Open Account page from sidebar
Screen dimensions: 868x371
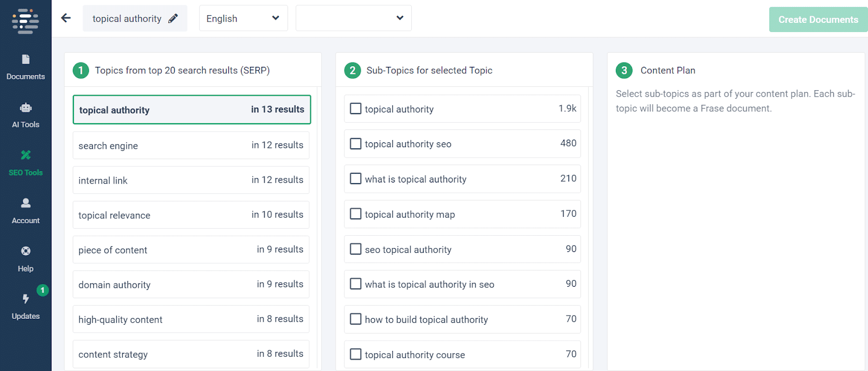[x=25, y=211]
